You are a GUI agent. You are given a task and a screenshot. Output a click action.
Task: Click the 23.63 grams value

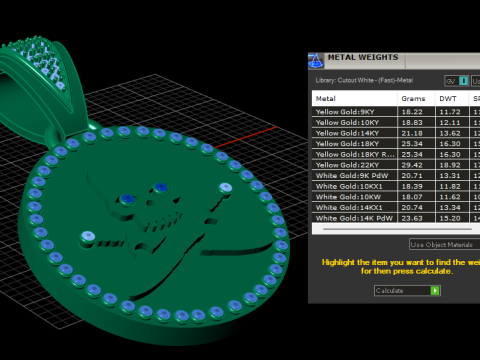point(412,218)
